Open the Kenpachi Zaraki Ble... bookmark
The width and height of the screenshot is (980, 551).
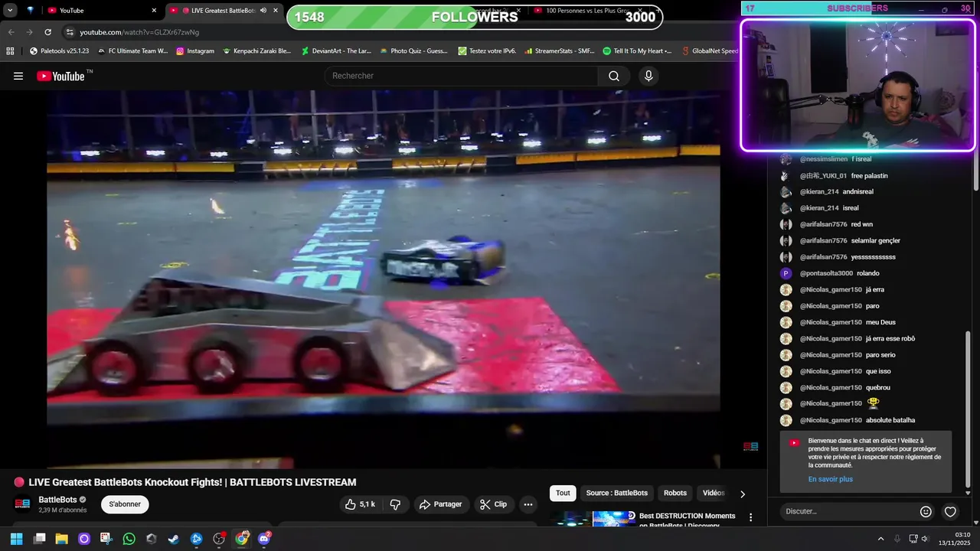tap(256, 51)
